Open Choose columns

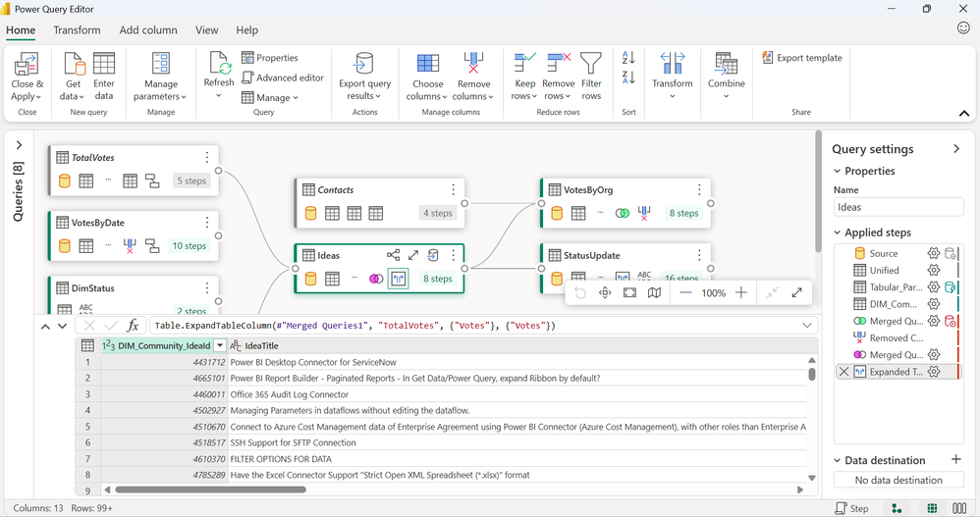pyautogui.click(x=427, y=77)
